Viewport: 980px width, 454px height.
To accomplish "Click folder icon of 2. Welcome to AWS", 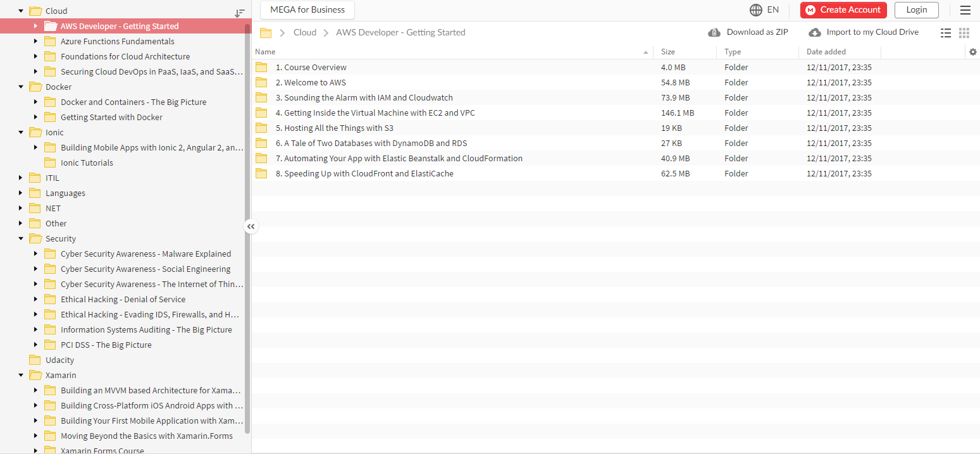I will click(x=261, y=82).
